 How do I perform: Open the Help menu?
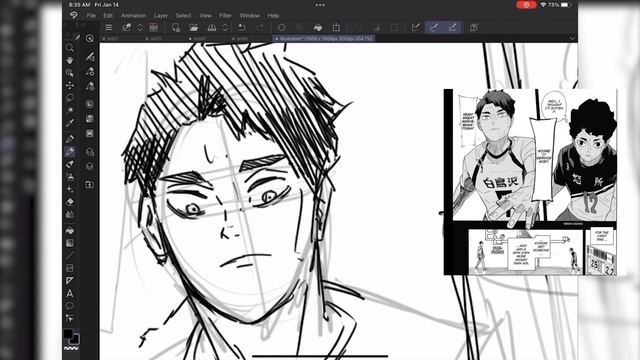click(273, 16)
